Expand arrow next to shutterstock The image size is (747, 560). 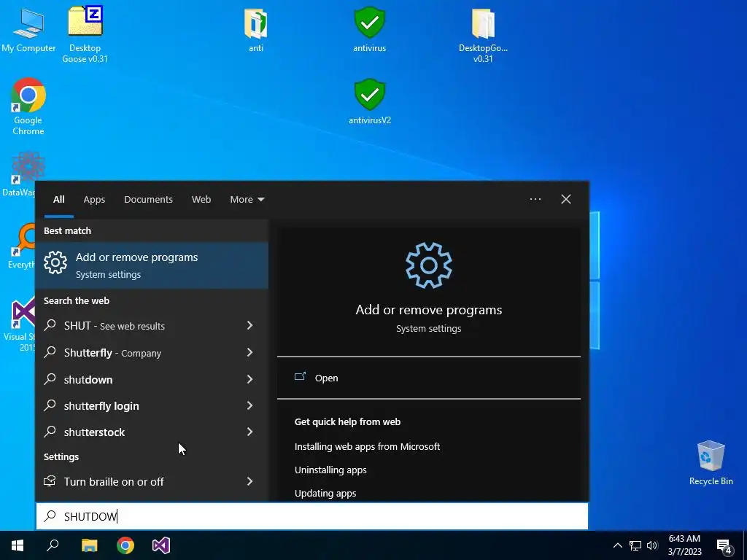250,432
